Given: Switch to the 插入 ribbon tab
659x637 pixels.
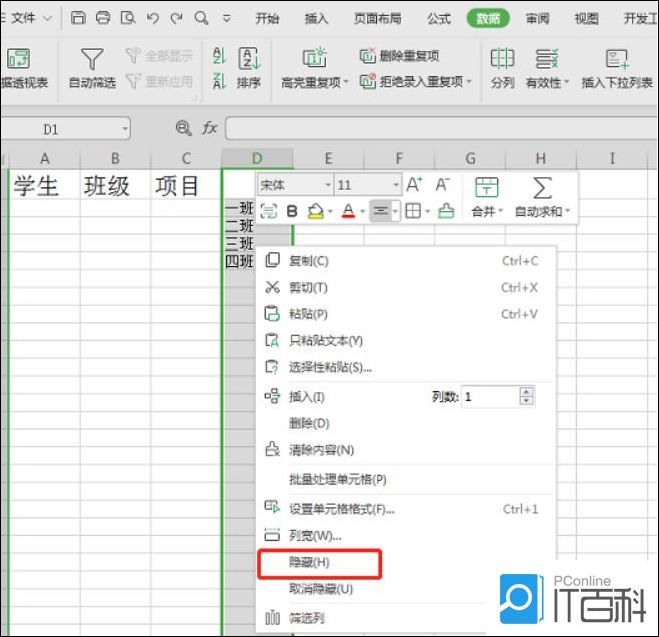Looking at the screenshot, I should click(x=316, y=18).
